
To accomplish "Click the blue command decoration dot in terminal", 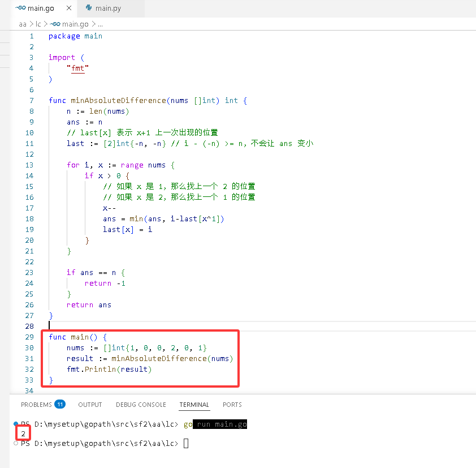I will click(x=15, y=424).
